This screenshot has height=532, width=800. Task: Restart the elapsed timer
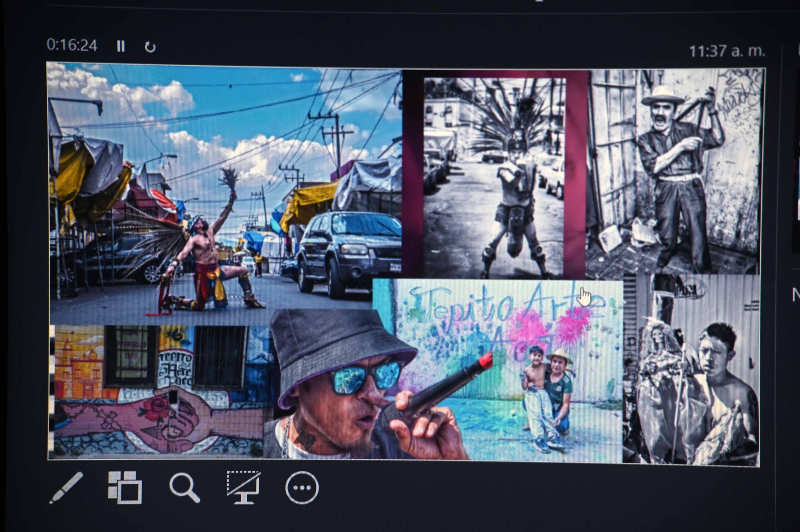coord(150,47)
